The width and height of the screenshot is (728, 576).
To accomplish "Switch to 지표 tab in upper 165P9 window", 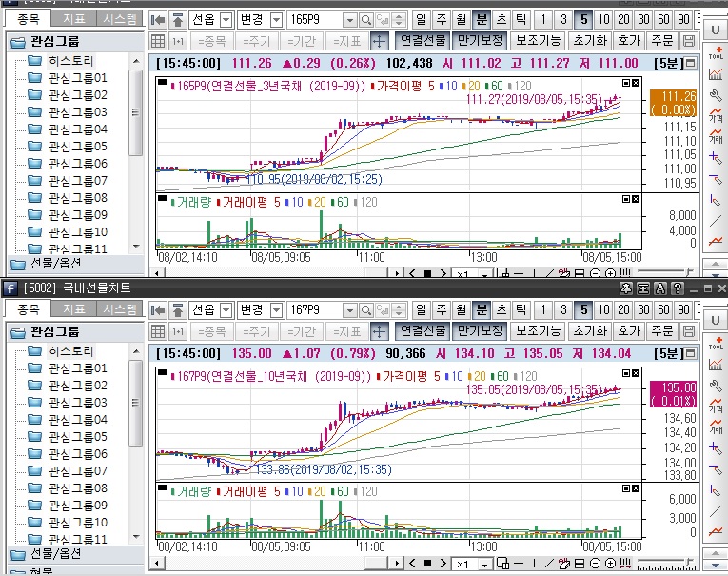I will (74, 19).
